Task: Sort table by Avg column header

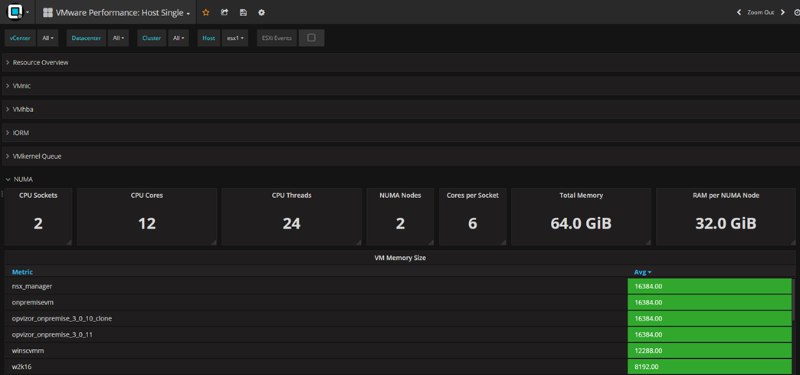Action: pos(642,272)
